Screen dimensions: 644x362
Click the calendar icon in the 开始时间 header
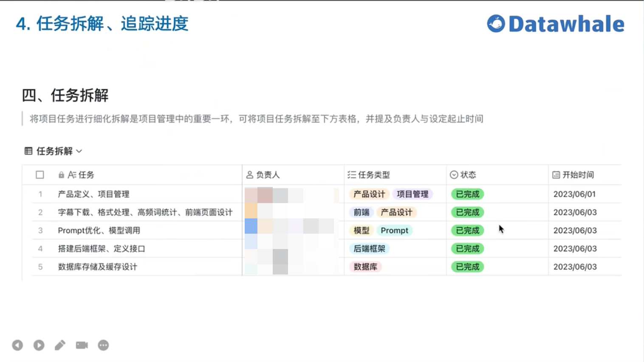coord(557,175)
